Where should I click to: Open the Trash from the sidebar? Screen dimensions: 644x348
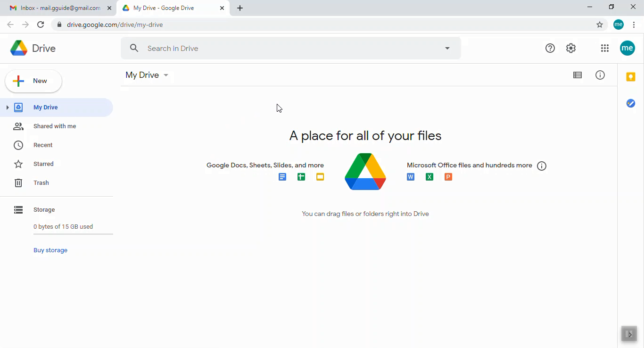click(41, 182)
